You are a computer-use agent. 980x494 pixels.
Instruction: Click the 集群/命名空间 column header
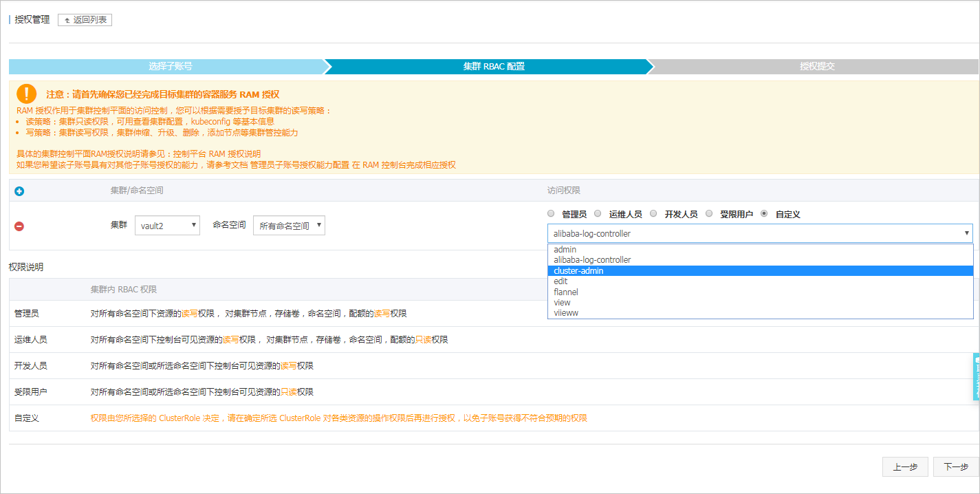[137, 191]
